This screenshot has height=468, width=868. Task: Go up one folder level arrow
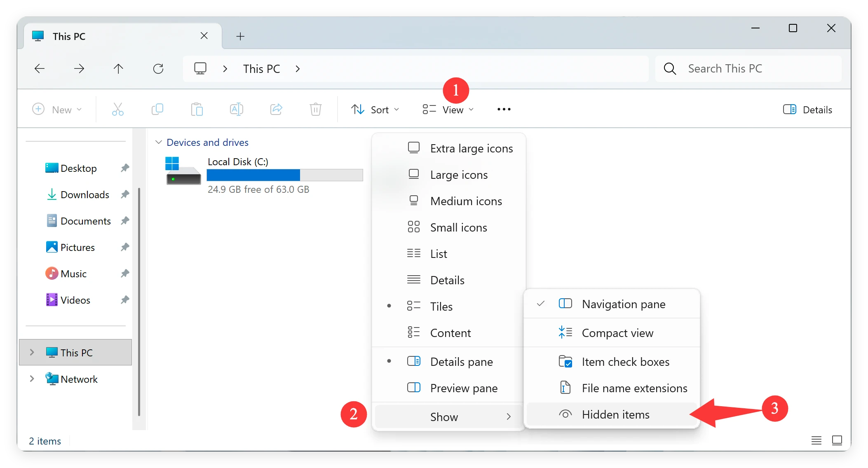click(118, 68)
